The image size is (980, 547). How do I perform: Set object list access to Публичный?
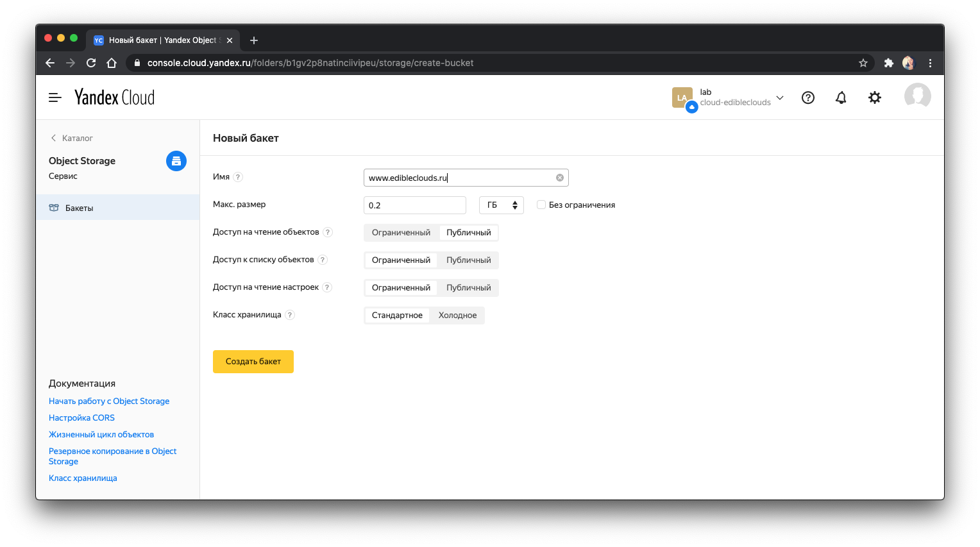pyautogui.click(x=468, y=260)
